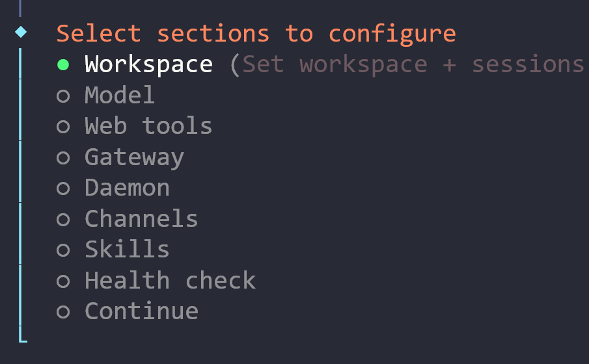
Task: Select the Web tools radio circle
Action: 63,127
